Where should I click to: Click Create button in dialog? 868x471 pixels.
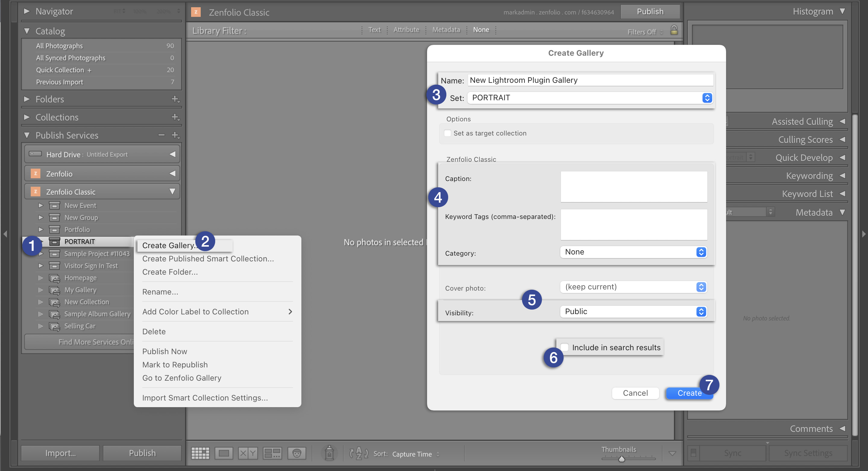(689, 393)
